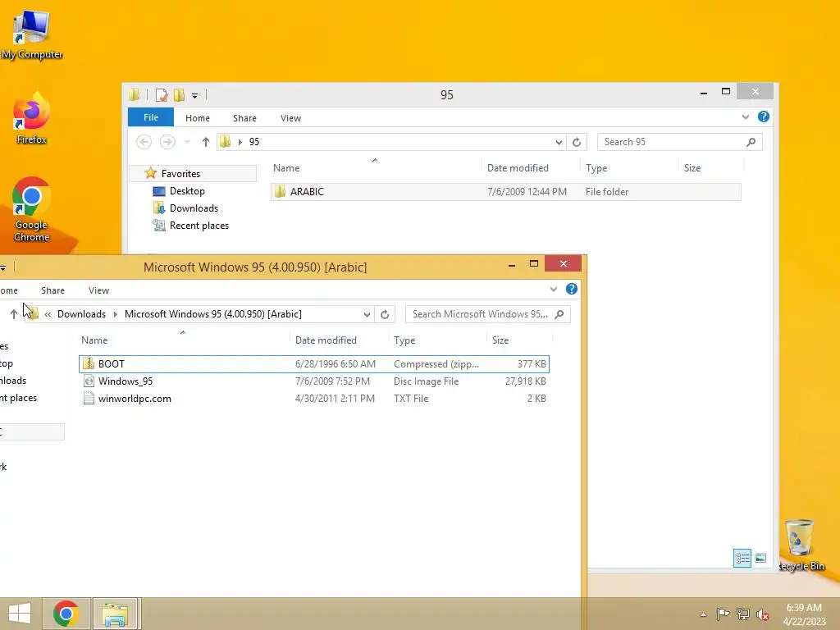Open the clock showing 6:39 AM
The width and height of the screenshot is (840, 630).
[804, 614]
